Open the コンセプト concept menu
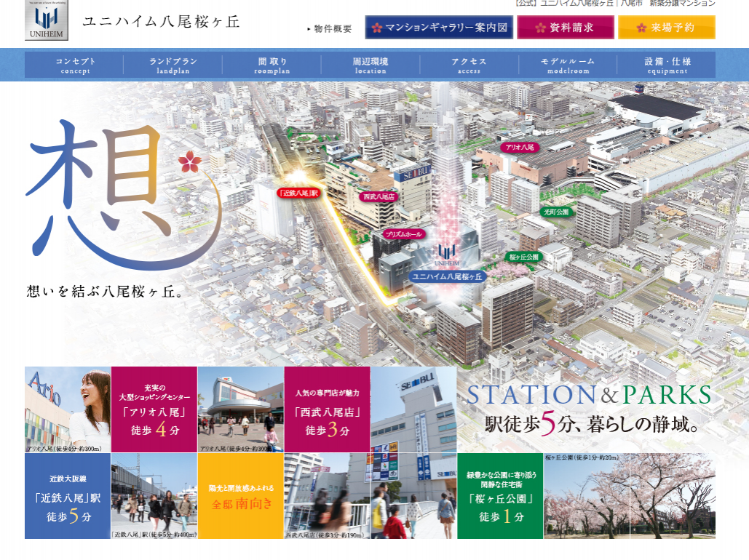Screen dimensions: 749x560 75,65
